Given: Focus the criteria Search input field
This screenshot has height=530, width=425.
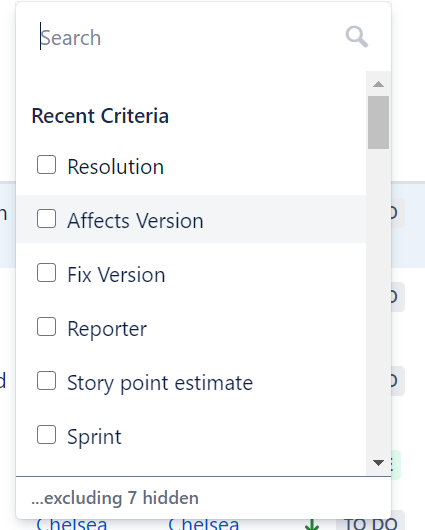Looking at the screenshot, I should pos(189,37).
